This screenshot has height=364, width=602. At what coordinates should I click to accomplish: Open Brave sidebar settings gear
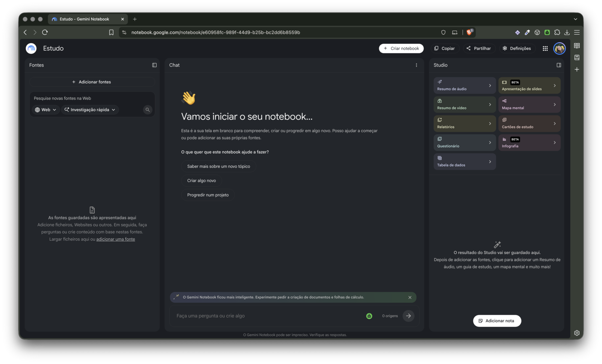[x=577, y=333]
